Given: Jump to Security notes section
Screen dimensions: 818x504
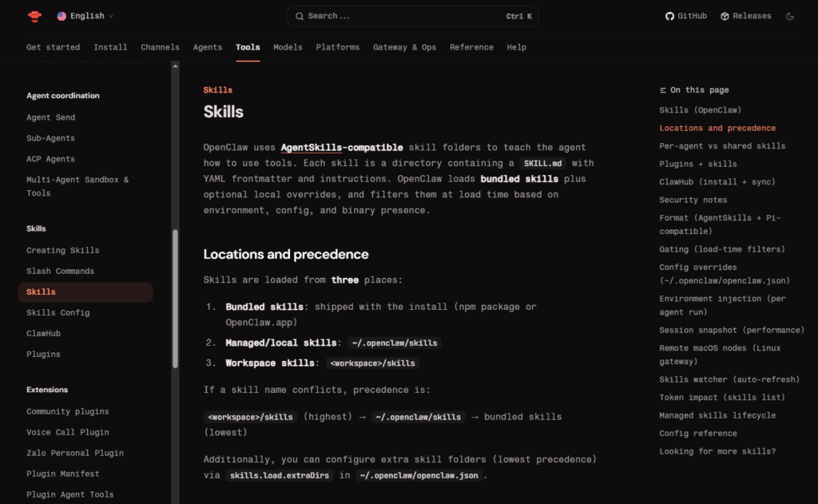Looking at the screenshot, I should coord(693,200).
